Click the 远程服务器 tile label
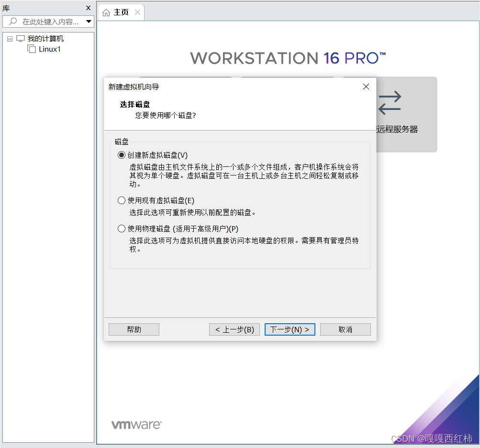Image resolution: width=480 pixels, height=448 pixels. pyautogui.click(x=397, y=129)
